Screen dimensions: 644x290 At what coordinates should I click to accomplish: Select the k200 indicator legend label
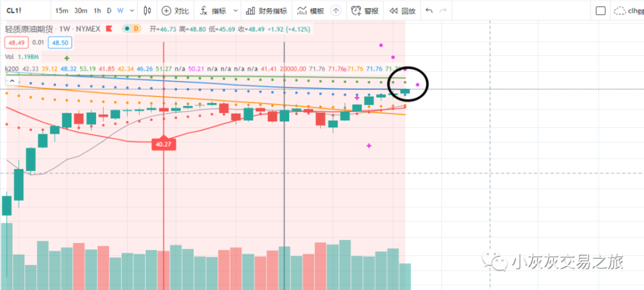(12, 69)
